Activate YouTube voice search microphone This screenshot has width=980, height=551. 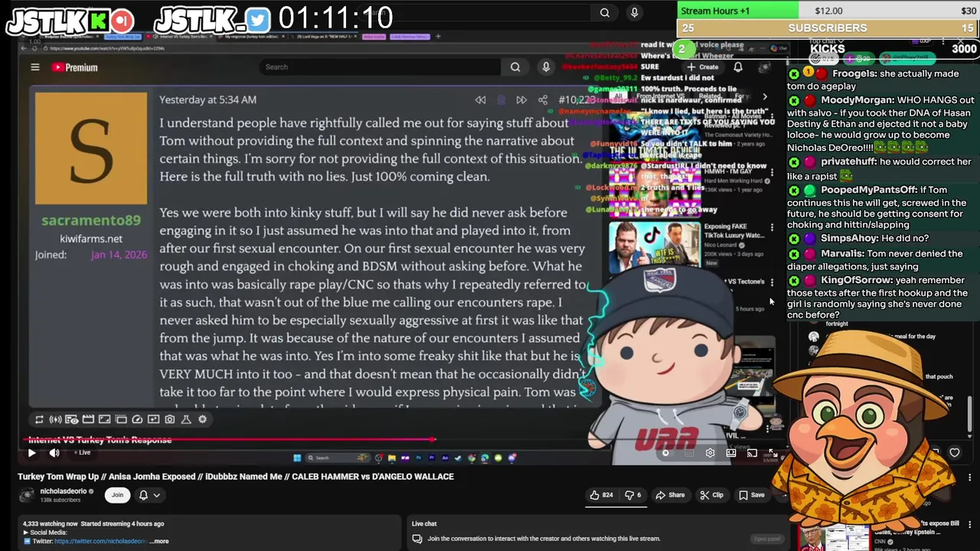(x=546, y=67)
